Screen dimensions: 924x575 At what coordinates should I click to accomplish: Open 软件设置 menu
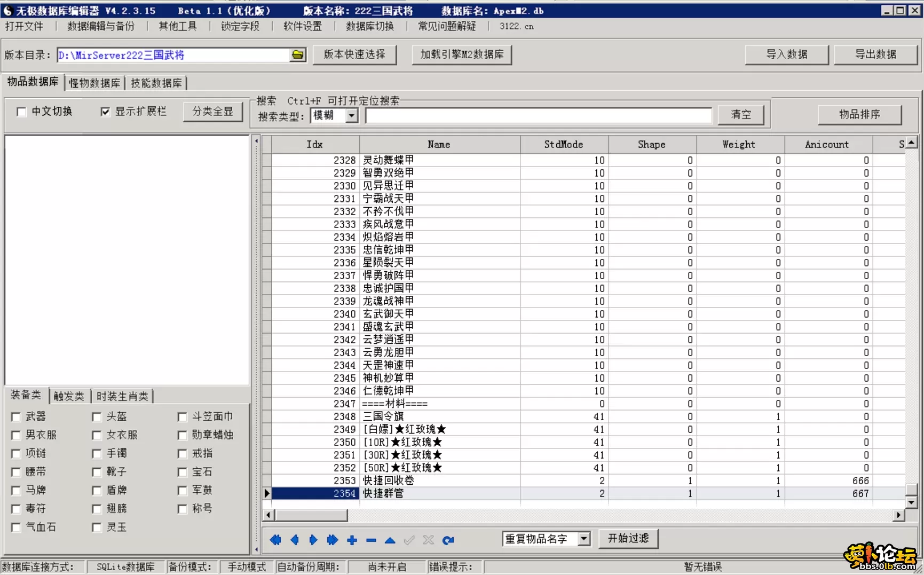[x=303, y=26]
